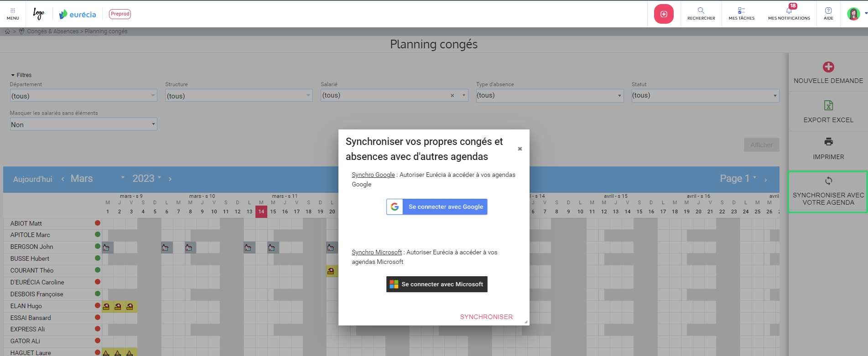Click Aujourd'hui in the calendar bar

[x=33, y=179]
